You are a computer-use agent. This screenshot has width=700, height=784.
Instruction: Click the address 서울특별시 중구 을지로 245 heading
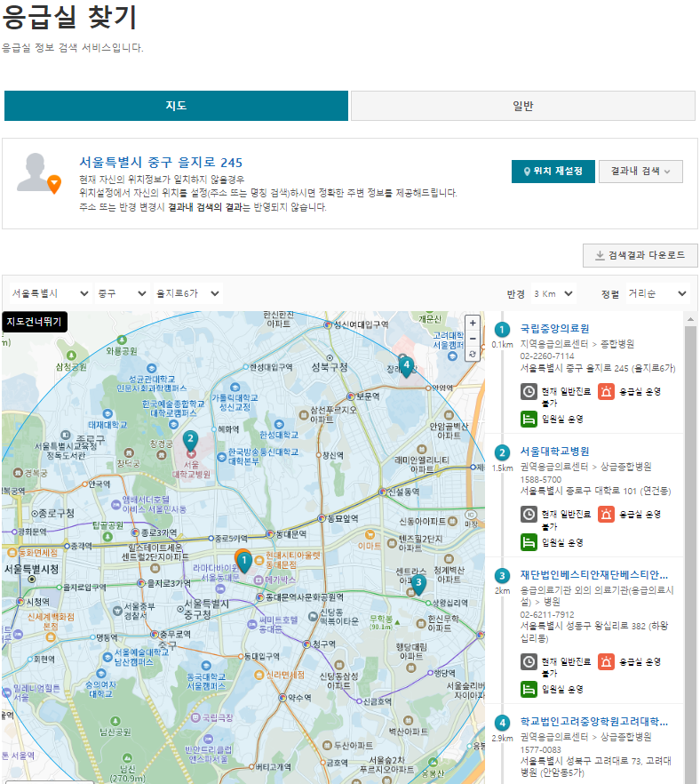161,162
